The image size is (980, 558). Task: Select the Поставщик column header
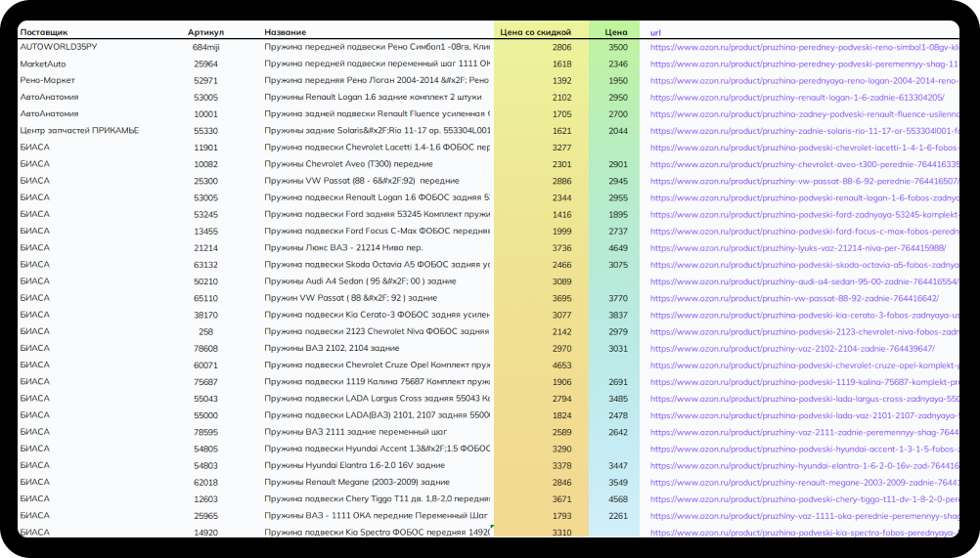44,32
